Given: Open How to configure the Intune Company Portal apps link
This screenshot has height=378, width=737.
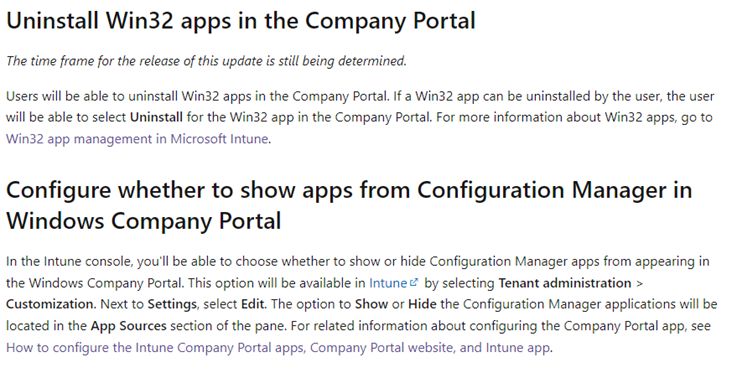Looking at the screenshot, I should [x=278, y=348].
